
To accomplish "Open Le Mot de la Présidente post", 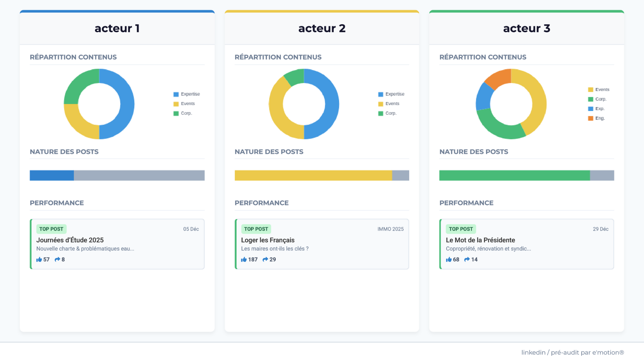I will [480, 240].
